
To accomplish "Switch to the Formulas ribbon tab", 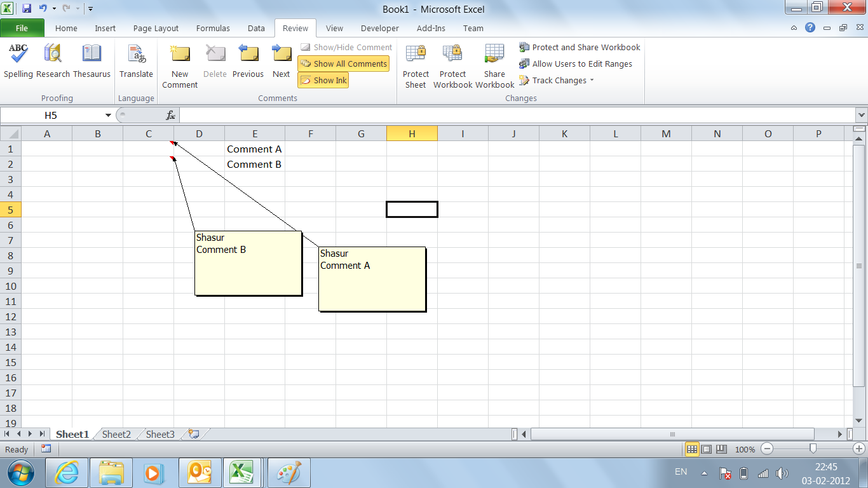I will (213, 28).
